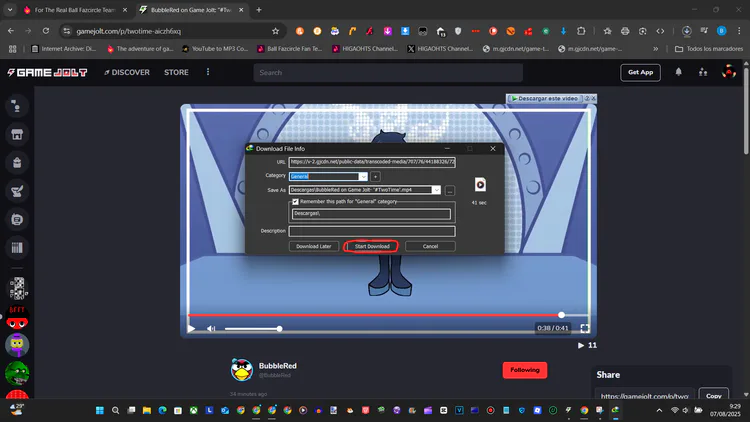750x422 pixels.
Task: Add a new category with plus button
Action: (x=375, y=177)
